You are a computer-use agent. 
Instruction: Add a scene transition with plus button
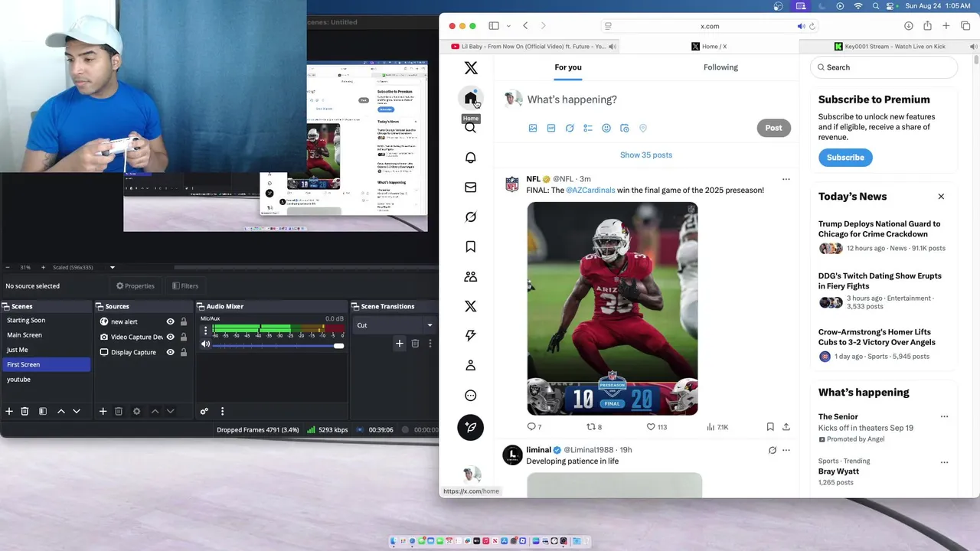(399, 344)
